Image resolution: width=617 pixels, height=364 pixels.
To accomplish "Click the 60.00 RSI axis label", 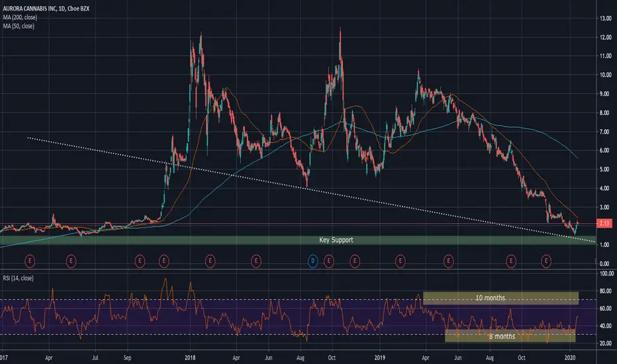I will click(606, 308).
